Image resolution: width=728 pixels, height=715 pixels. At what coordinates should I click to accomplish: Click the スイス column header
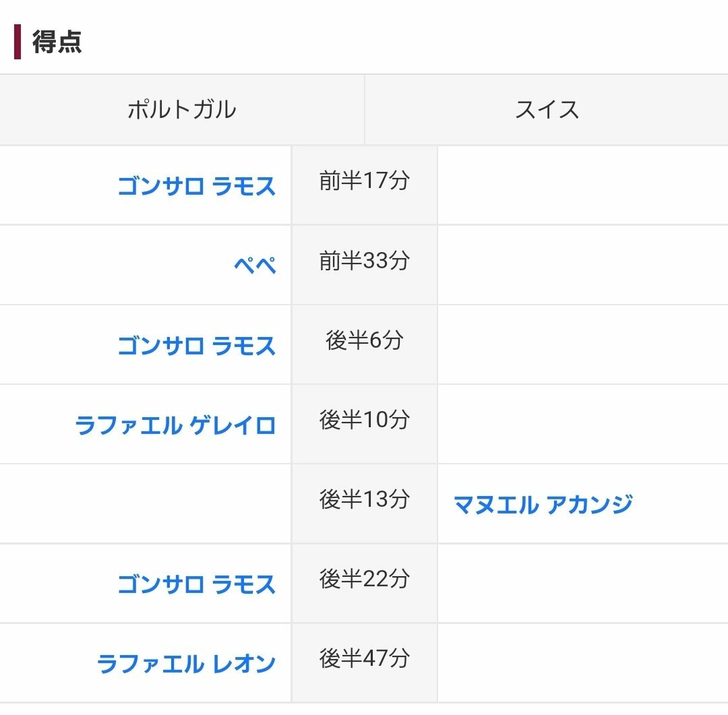pos(547,110)
